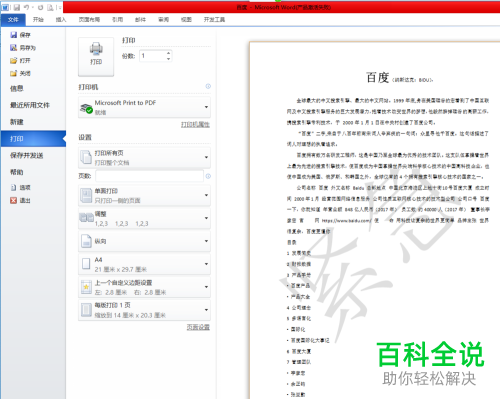Switch to the 视图 (View) tab
Screen dimensions: 500x399
coord(186,20)
